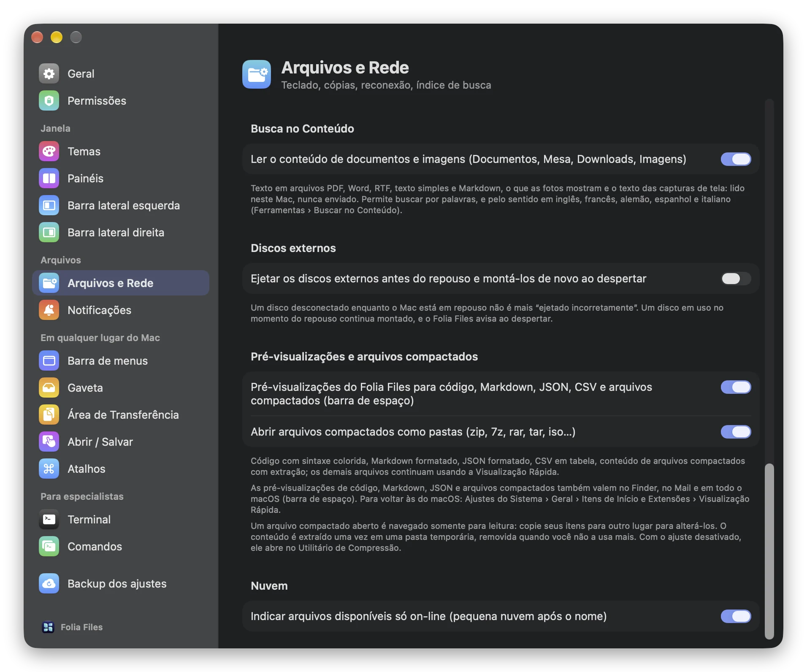Click the Folia Files footer text

[x=81, y=627]
